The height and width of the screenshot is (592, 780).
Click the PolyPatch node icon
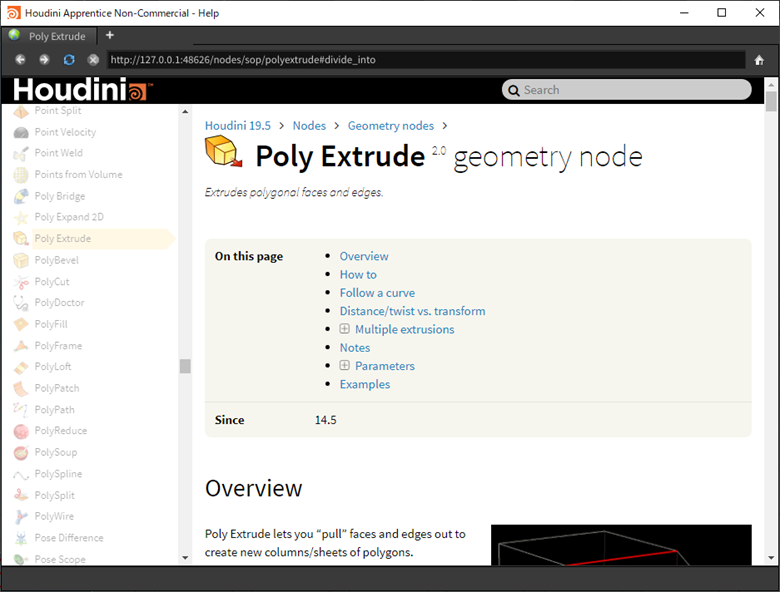click(x=21, y=389)
